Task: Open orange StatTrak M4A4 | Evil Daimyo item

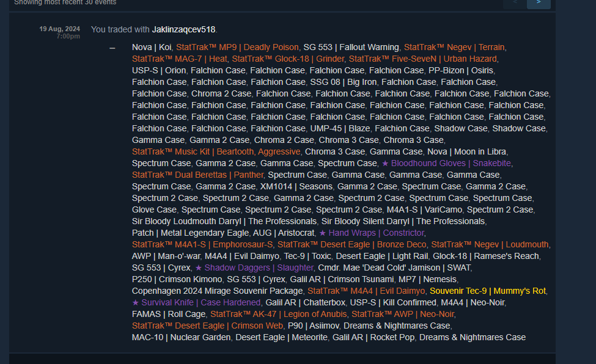Action: [x=366, y=291]
